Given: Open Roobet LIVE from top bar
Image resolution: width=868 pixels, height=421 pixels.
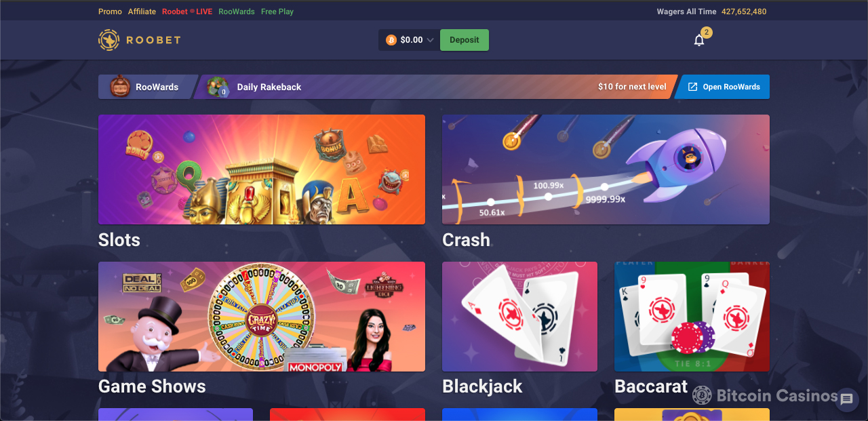Looking at the screenshot, I should [187, 12].
